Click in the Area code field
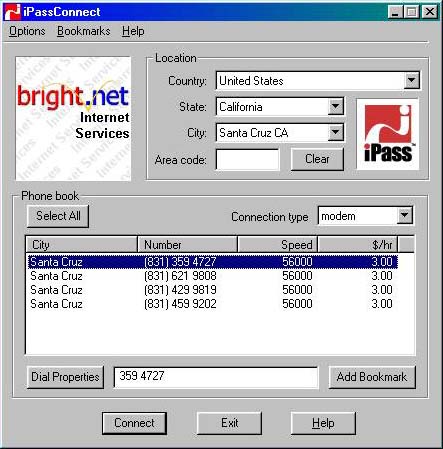This screenshot has width=443, height=449. click(x=247, y=159)
